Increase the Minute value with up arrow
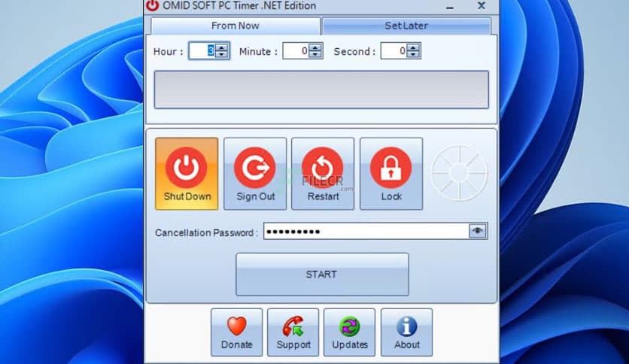 point(315,47)
